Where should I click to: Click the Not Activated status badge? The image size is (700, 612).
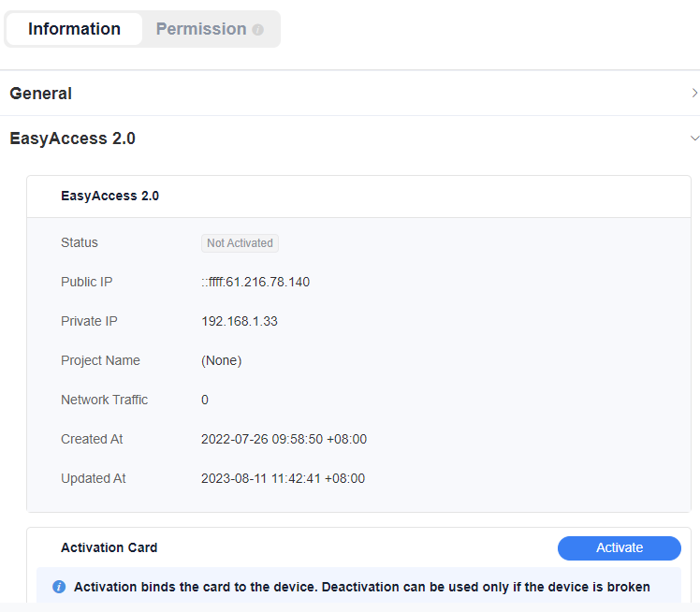pyautogui.click(x=240, y=243)
